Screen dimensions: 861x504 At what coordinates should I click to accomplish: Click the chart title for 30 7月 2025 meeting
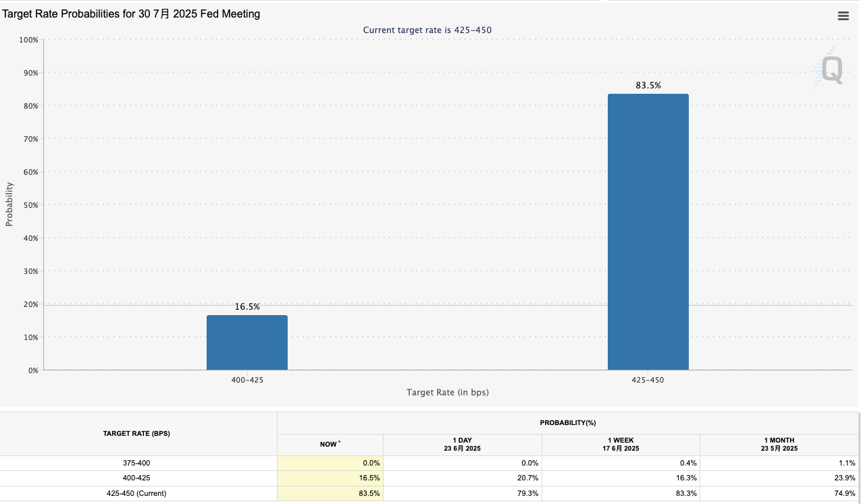click(x=132, y=13)
